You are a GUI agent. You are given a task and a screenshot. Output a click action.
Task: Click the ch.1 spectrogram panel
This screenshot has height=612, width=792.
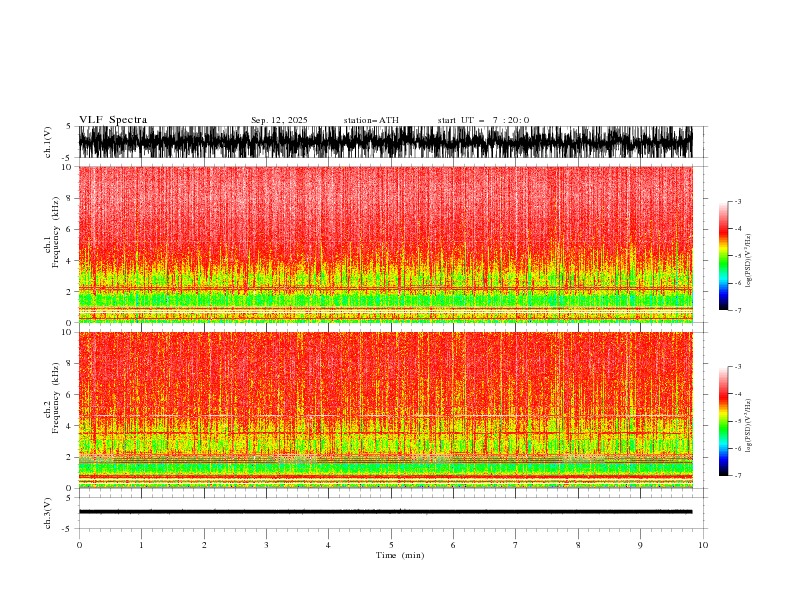click(385, 244)
